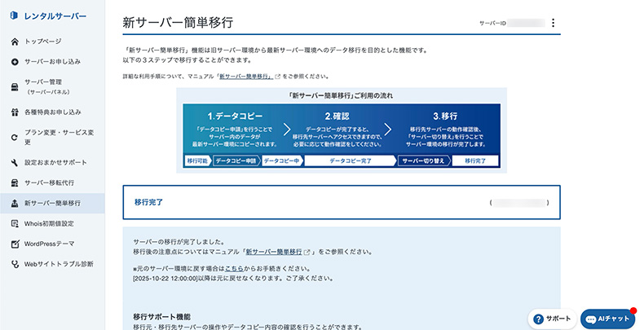This screenshot has height=330, width=644.
Task: Click the refresh icon for プラン変更・サービス変更
Action: coord(15,137)
